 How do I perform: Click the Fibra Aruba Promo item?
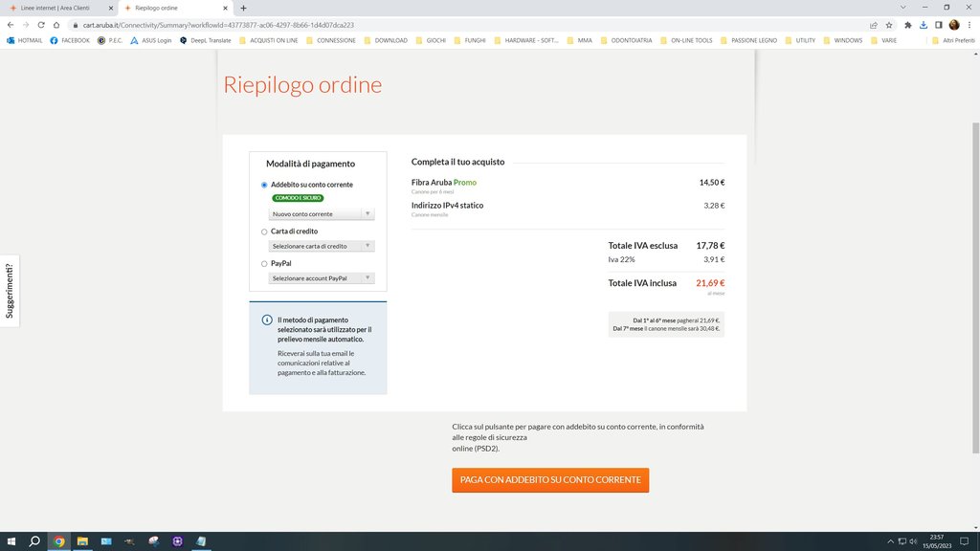444,183
